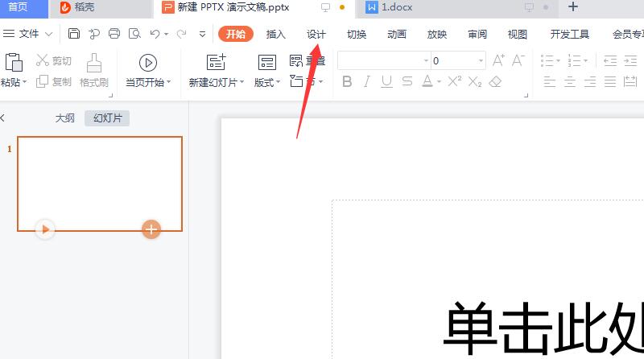
Task: Expand New Slide (新建幻灯片) dropdown arrow
Action: coord(242,82)
